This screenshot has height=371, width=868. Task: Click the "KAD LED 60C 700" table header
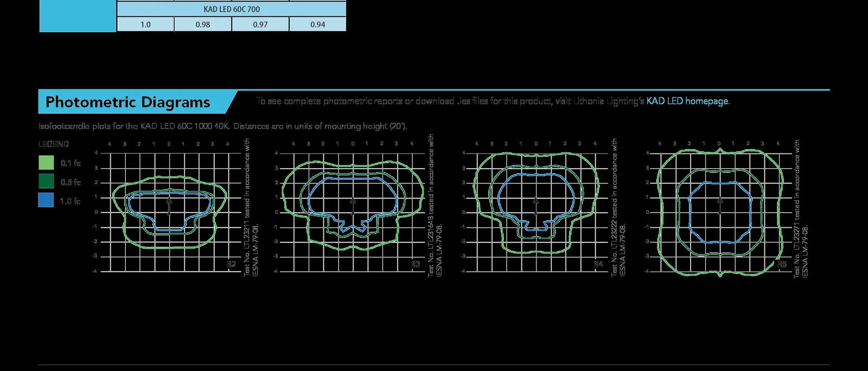pyautogui.click(x=232, y=9)
